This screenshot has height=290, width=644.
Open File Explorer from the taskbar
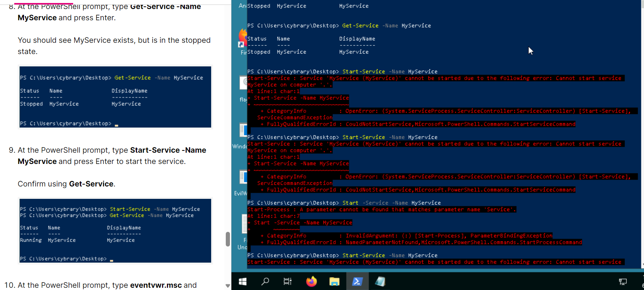point(334,281)
